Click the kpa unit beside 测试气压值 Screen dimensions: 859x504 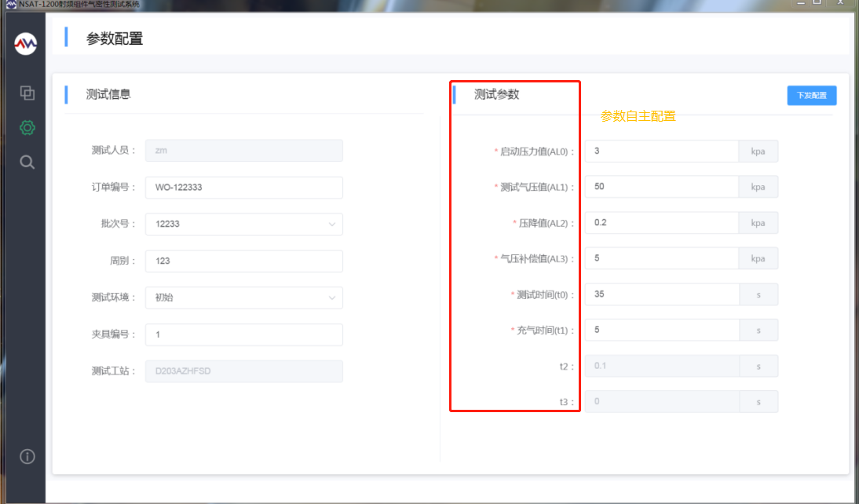(758, 187)
